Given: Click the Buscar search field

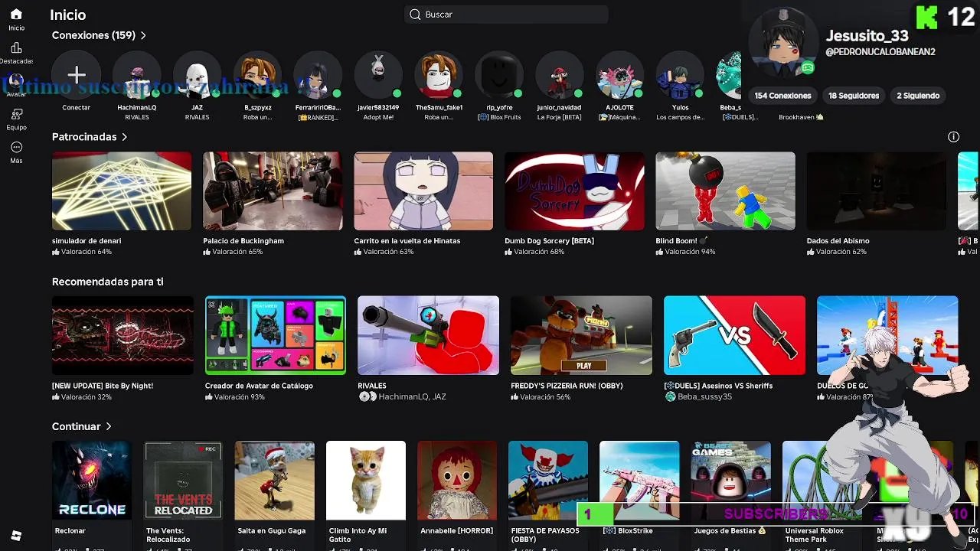Looking at the screenshot, I should (506, 15).
